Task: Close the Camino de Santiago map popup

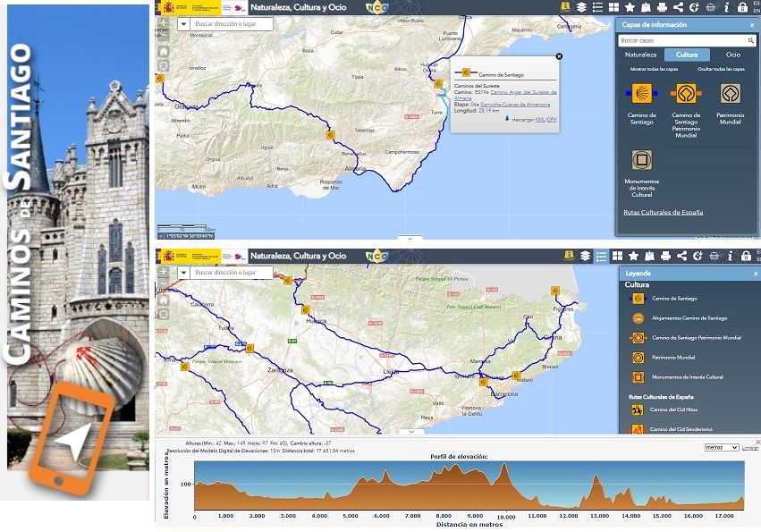Action: pyautogui.click(x=559, y=56)
